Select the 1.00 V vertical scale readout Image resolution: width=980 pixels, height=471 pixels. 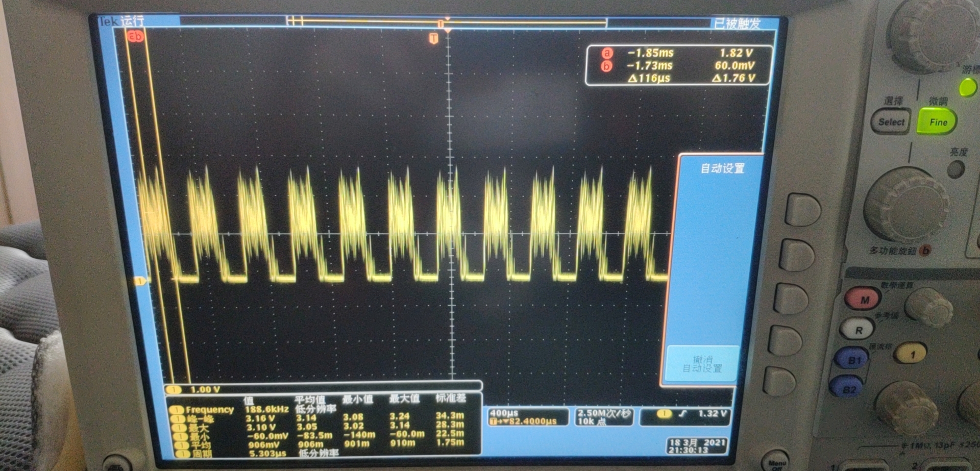tap(205, 389)
